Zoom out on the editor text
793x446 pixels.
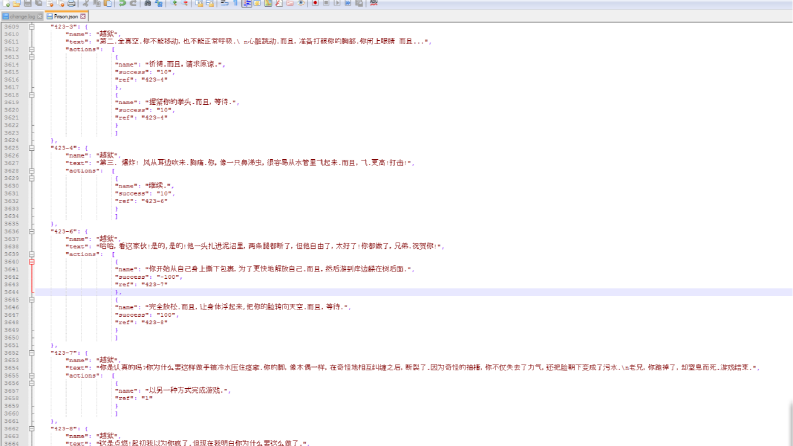185,3
